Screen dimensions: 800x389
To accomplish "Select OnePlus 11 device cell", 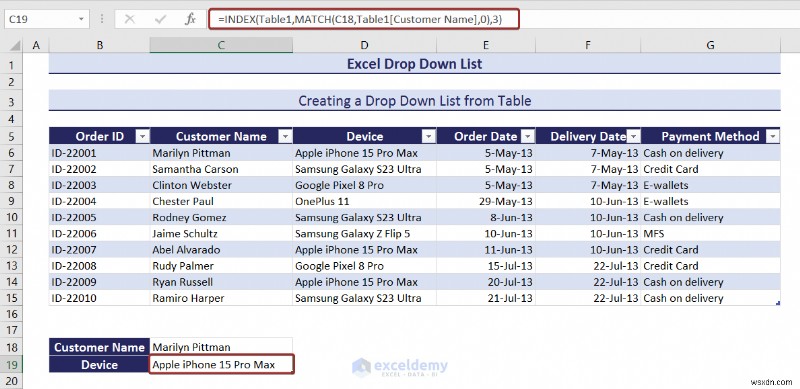I will point(364,201).
